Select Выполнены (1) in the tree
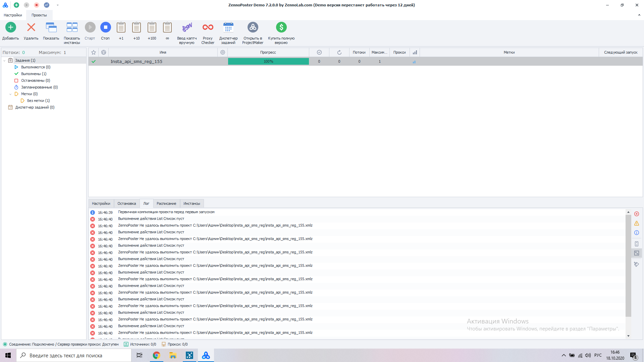This screenshot has height=362, width=644. pos(34,74)
